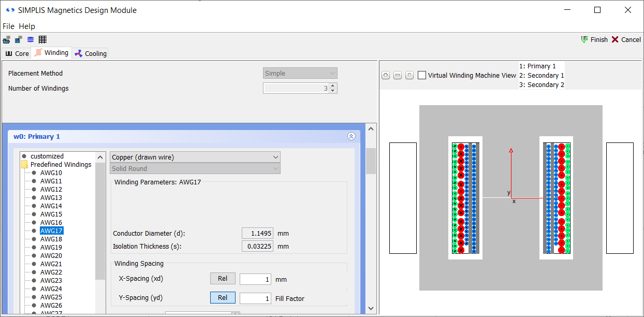Open the Placement Method dropdown
This screenshot has height=317, width=644.
(300, 74)
